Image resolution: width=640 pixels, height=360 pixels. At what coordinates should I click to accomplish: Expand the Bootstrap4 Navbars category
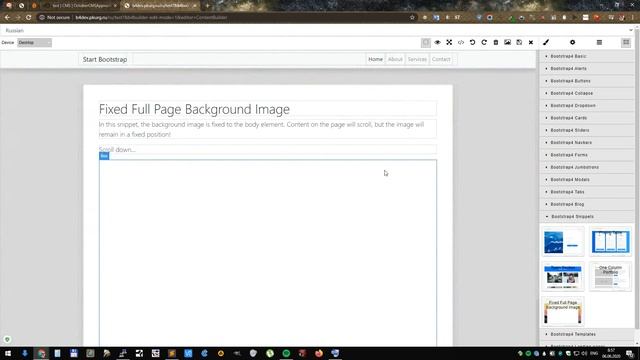click(x=587, y=142)
